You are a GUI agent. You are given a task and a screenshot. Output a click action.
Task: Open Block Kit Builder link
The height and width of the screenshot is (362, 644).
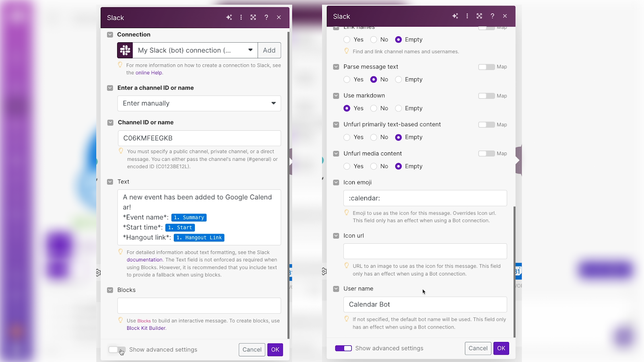click(146, 328)
